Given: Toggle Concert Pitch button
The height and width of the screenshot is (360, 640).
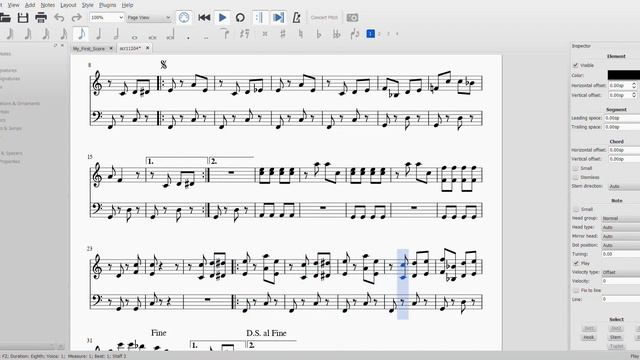Looking at the screenshot, I should point(324,18).
